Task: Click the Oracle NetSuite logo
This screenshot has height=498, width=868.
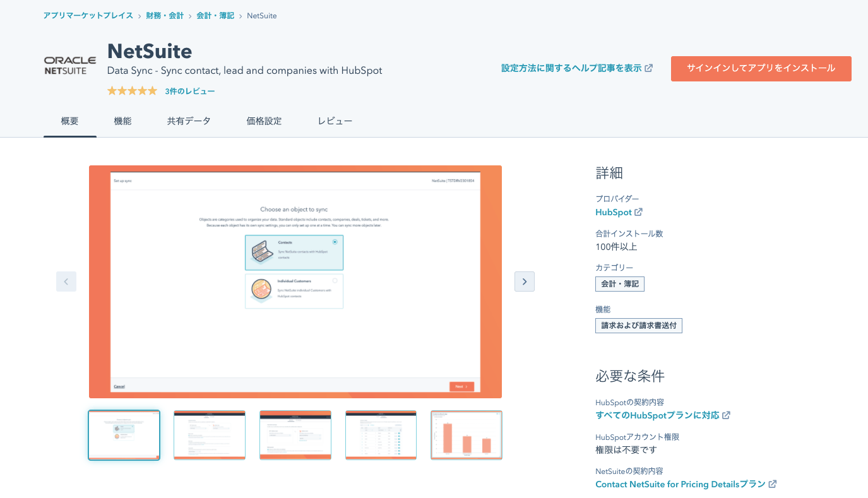Action: click(x=70, y=66)
